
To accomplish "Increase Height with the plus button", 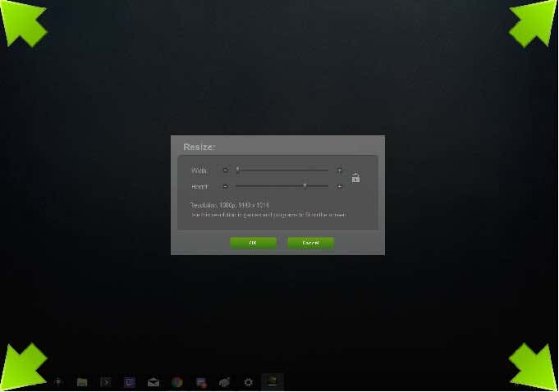I will point(339,186).
